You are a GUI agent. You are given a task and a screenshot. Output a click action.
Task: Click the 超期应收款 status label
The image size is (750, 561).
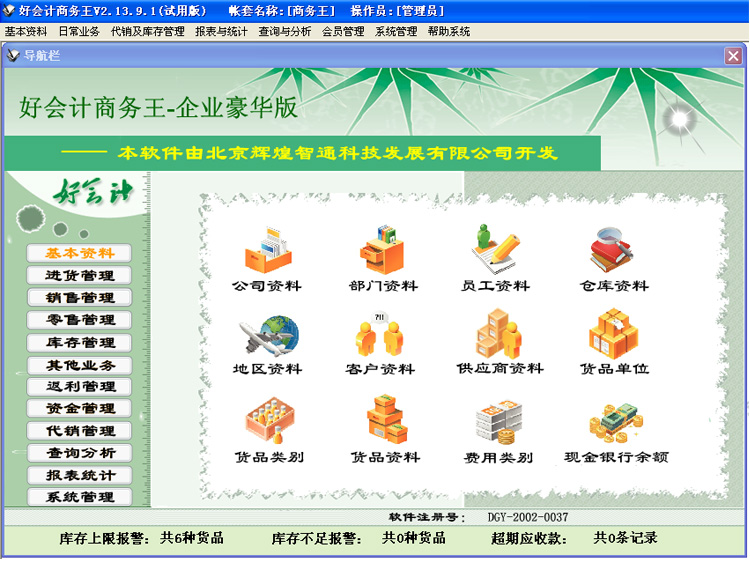tap(529, 539)
